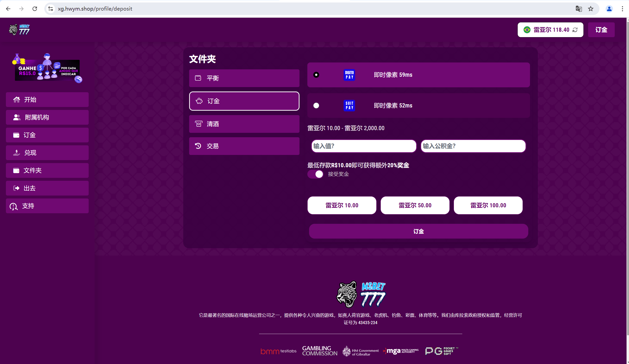
Task: Click the Suit Pay logo icon
Action: coord(349,106)
